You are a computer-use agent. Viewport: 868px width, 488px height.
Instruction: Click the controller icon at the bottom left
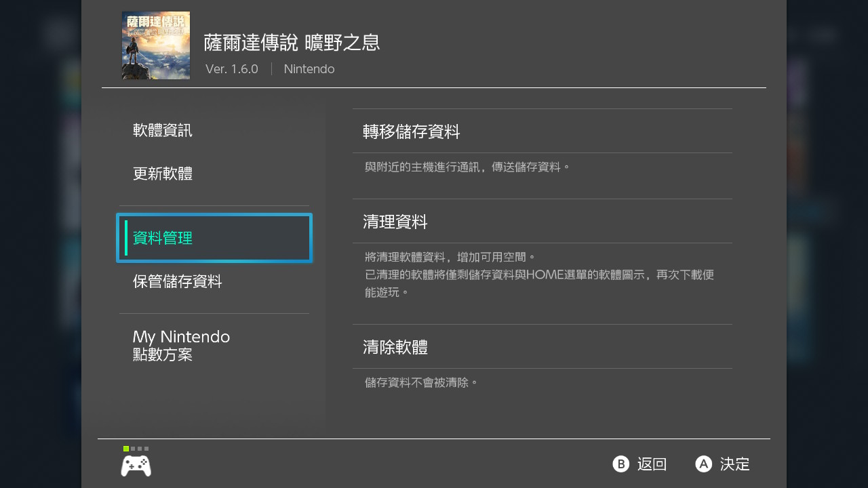tap(136, 466)
